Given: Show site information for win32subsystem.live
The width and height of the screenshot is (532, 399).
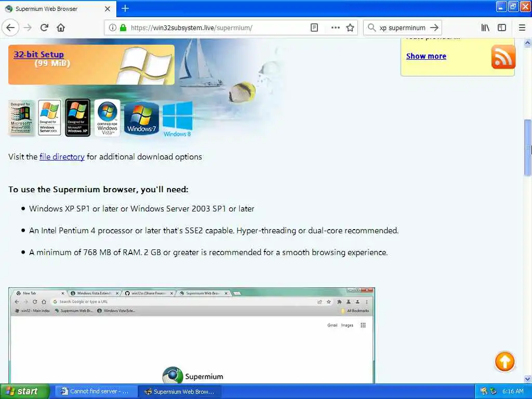Looking at the screenshot, I should [x=112, y=28].
